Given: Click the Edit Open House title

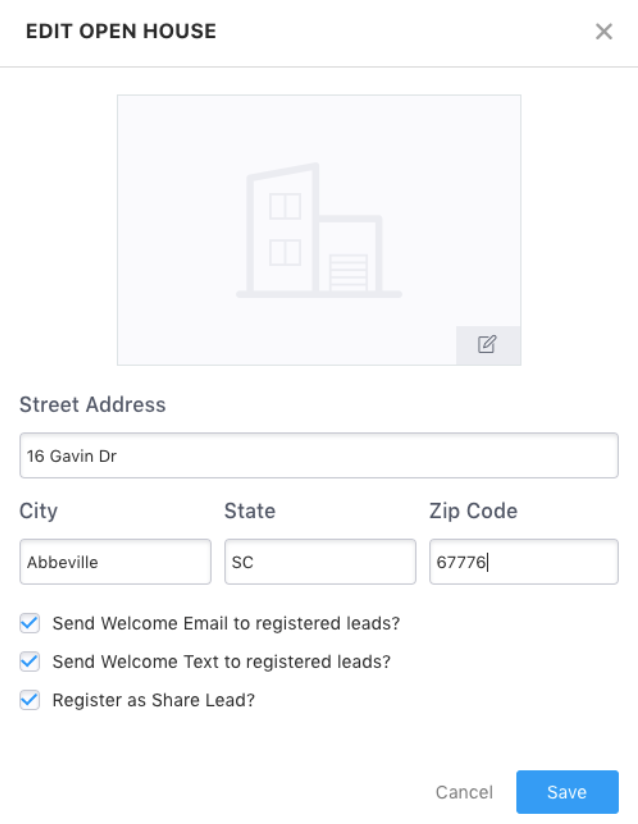Looking at the screenshot, I should tap(121, 32).
